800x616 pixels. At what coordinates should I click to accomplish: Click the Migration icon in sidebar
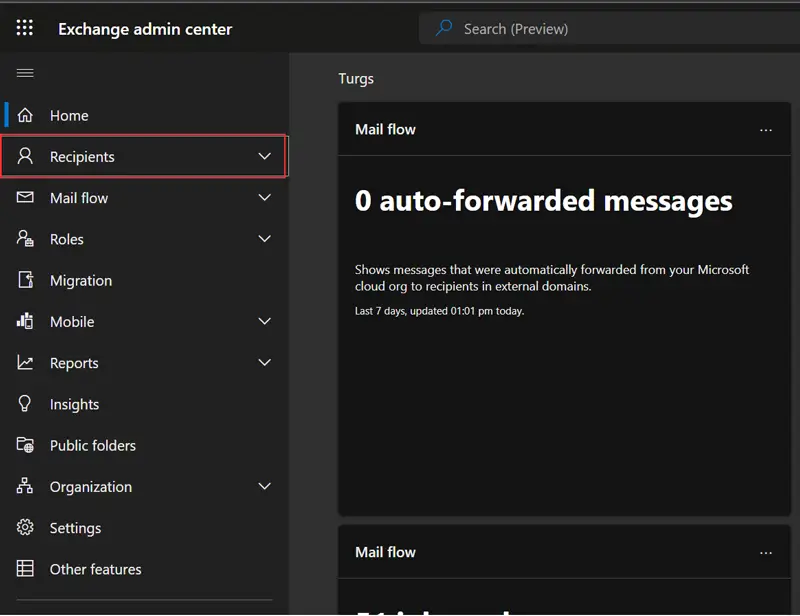[26, 280]
